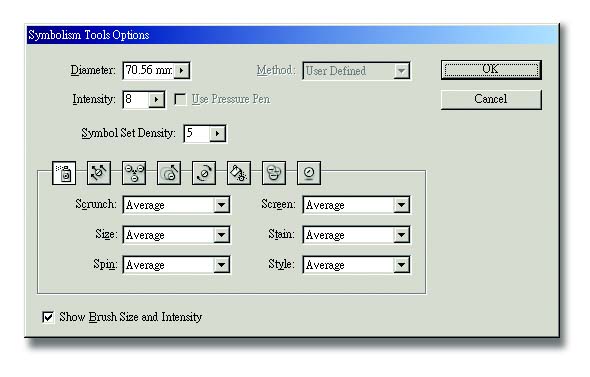Select the Symbol Sizer tool icon
This screenshot has height=377, width=590.
169,173
